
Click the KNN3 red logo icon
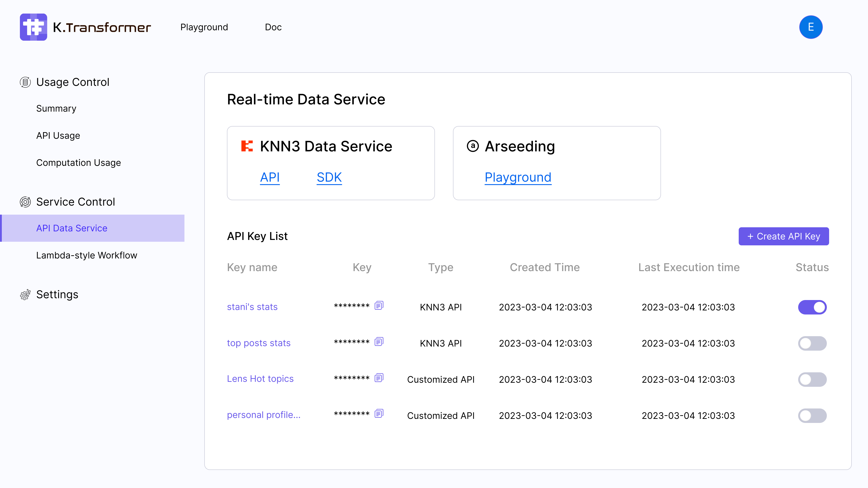[247, 146]
